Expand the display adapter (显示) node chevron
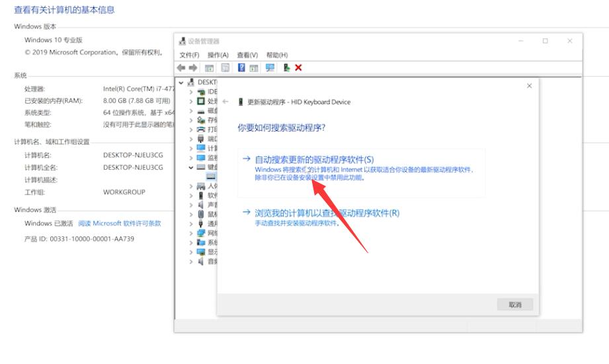Image resolution: width=609 pixels, height=364 pixels. (x=190, y=252)
